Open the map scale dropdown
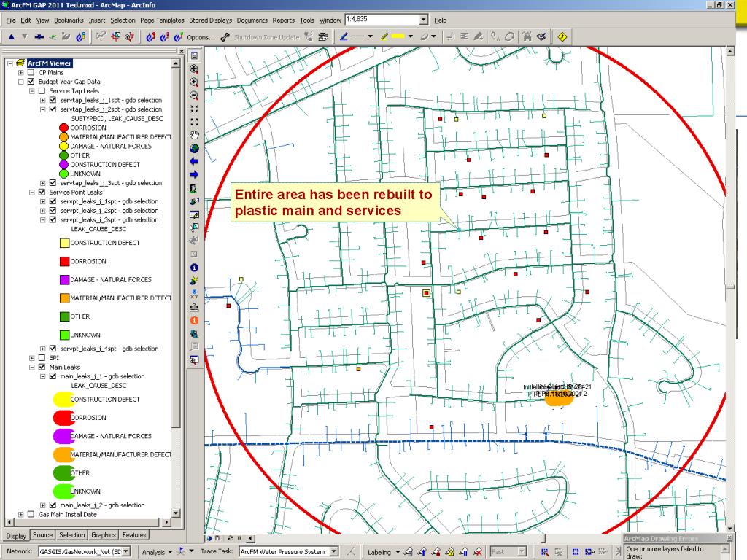Image resolution: width=747 pixels, height=560 pixels. [424, 20]
